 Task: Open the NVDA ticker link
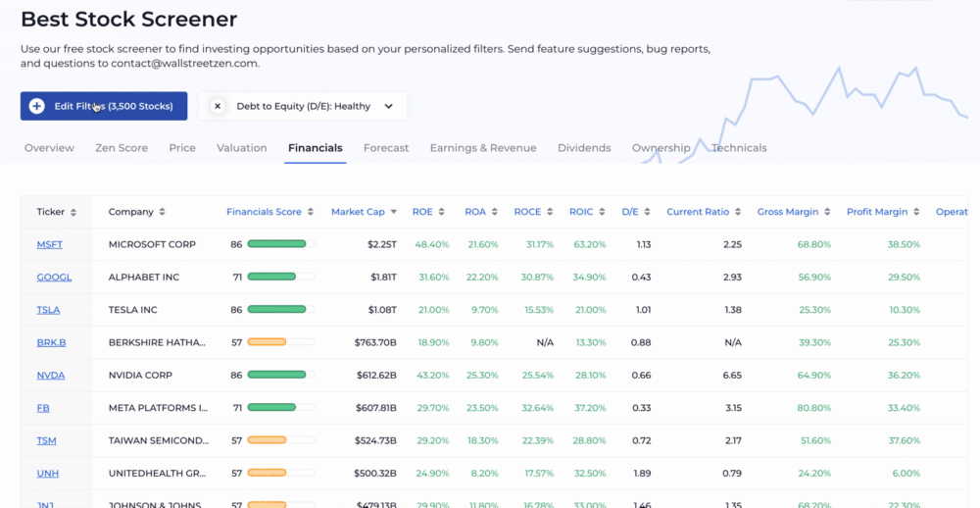pyautogui.click(x=51, y=376)
